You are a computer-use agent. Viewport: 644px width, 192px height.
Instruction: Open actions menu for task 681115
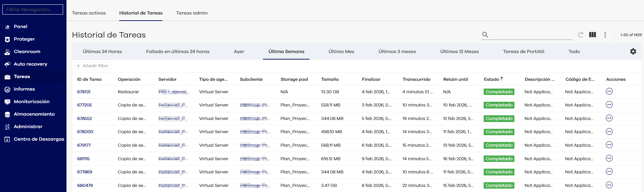tap(609, 158)
